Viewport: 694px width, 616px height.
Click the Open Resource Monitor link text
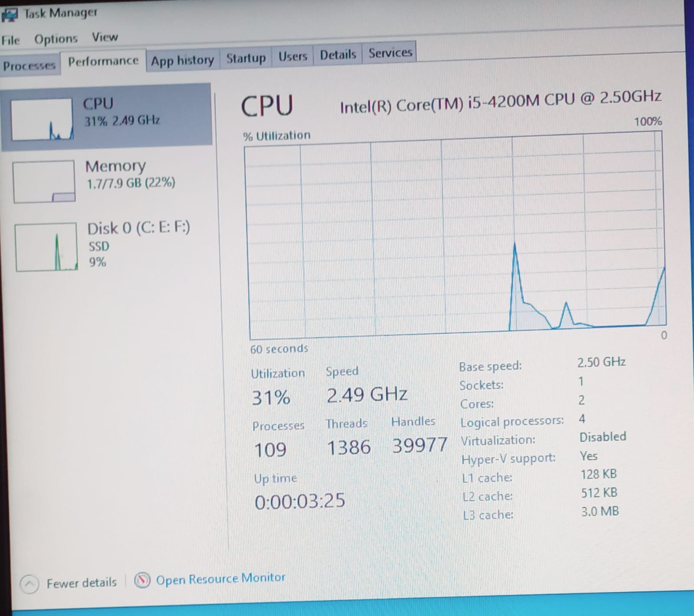coord(220,579)
